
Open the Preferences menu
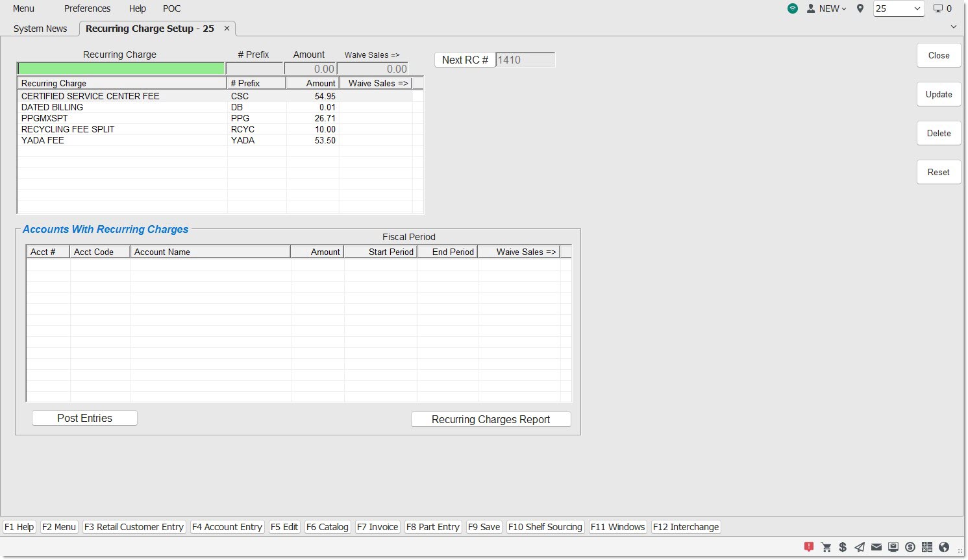click(x=87, y=8)
